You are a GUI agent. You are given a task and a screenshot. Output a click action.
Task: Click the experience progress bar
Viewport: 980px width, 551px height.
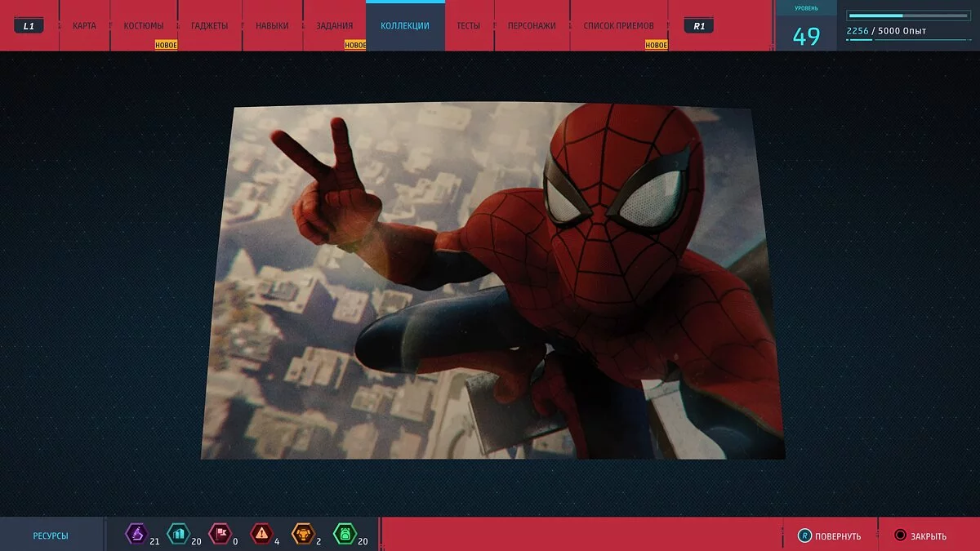(x=906, y=16)
